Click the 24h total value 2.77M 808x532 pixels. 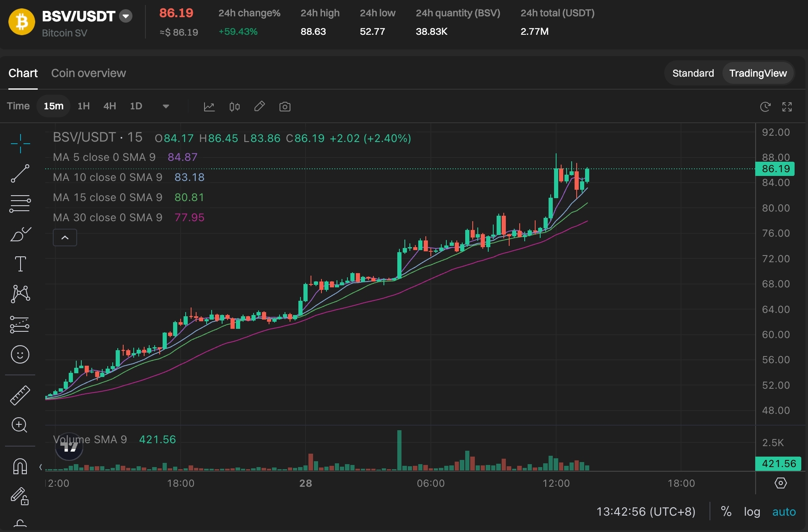(x=534, y=31)
